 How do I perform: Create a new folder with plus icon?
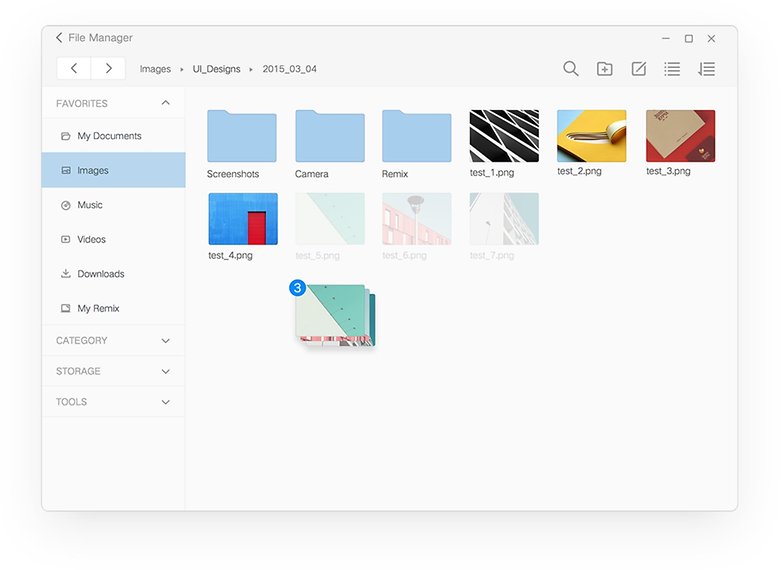click(604, 69)
